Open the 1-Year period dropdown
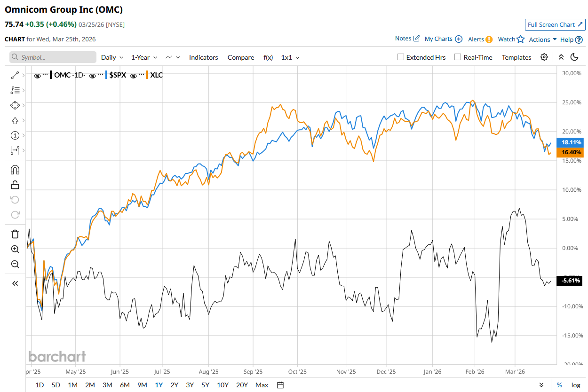 coord(144,57)
